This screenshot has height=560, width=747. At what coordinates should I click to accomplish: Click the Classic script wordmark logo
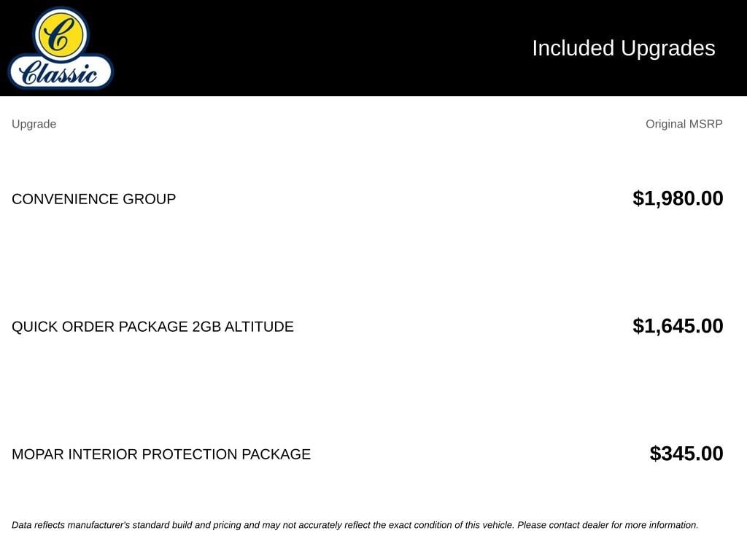click(60, 72)
